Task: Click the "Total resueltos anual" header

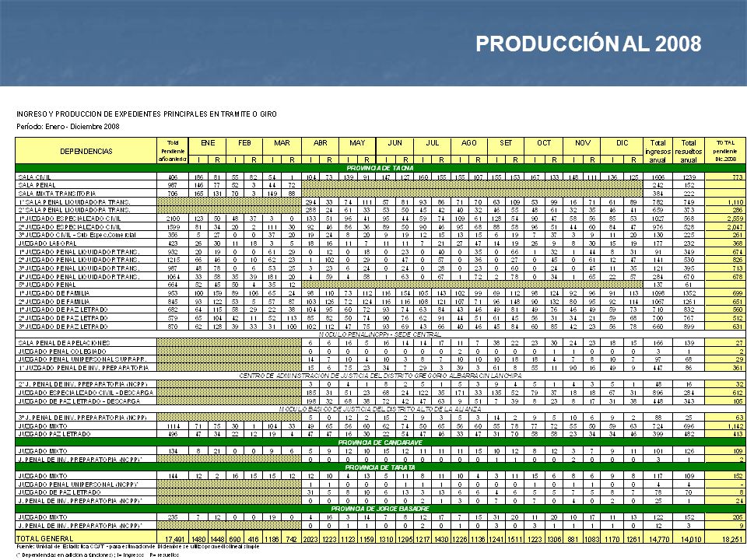Action: point(689,151)
